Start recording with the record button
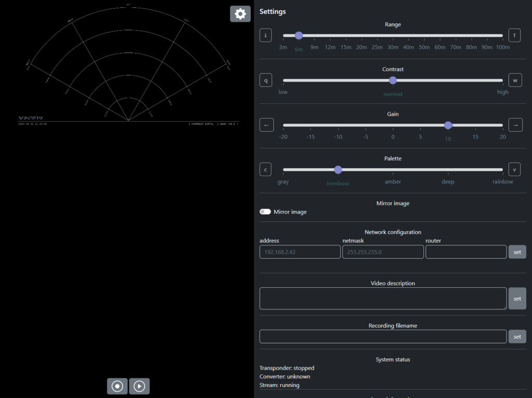The width and height of the screenshot is (532, 398). point(117,386)
